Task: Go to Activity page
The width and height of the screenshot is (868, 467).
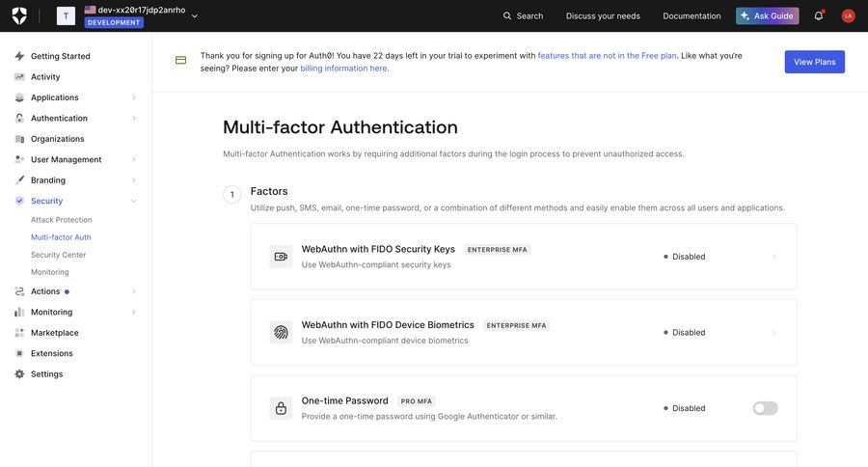Action: click(45, 76)
